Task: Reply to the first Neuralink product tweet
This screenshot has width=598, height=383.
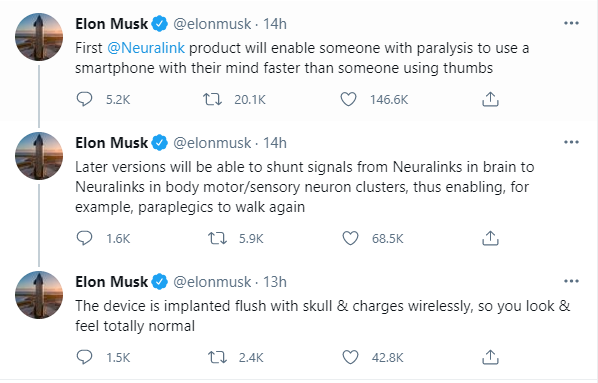Action: (x=84, y=99)
